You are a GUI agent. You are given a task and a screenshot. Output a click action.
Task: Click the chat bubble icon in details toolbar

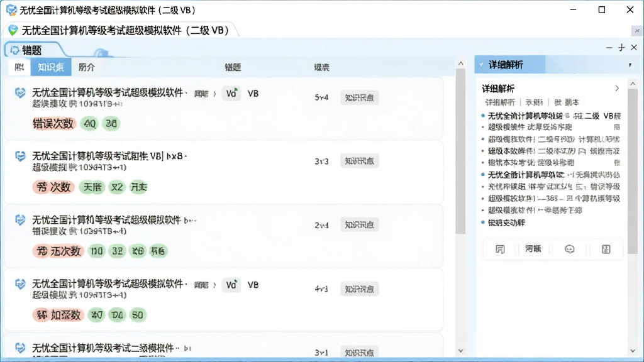[570, 249]
